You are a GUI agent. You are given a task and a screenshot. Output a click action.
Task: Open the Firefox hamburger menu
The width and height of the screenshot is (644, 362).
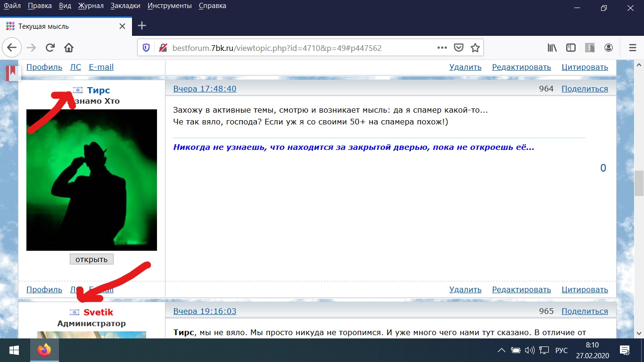click(633, 48)
